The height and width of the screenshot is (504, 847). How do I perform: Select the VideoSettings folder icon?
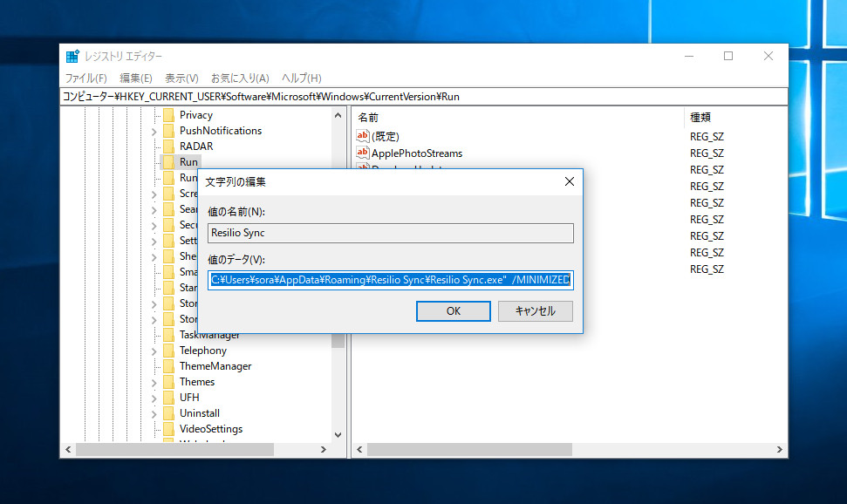click(168, 429)
